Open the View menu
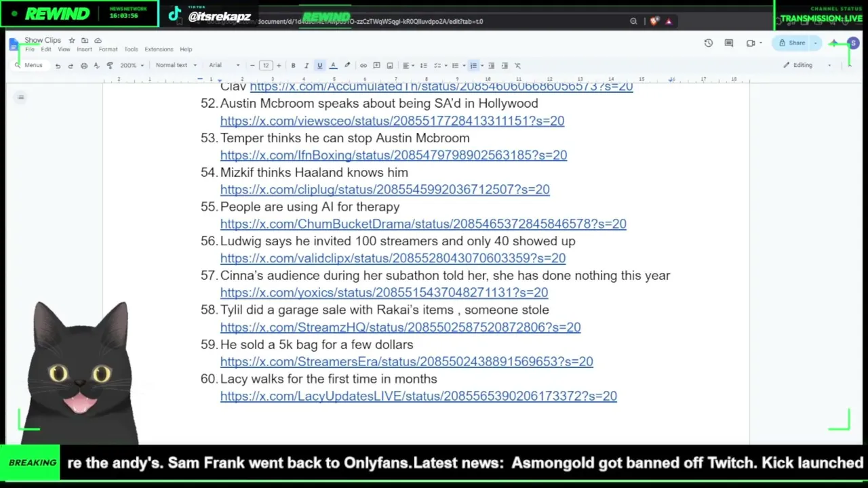Image resolution: width=868 pixels, height=488 pixels. pos(64,49)
